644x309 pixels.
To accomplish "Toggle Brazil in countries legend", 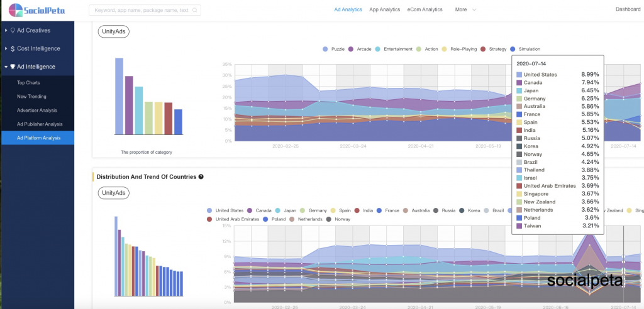I will 494,210.
